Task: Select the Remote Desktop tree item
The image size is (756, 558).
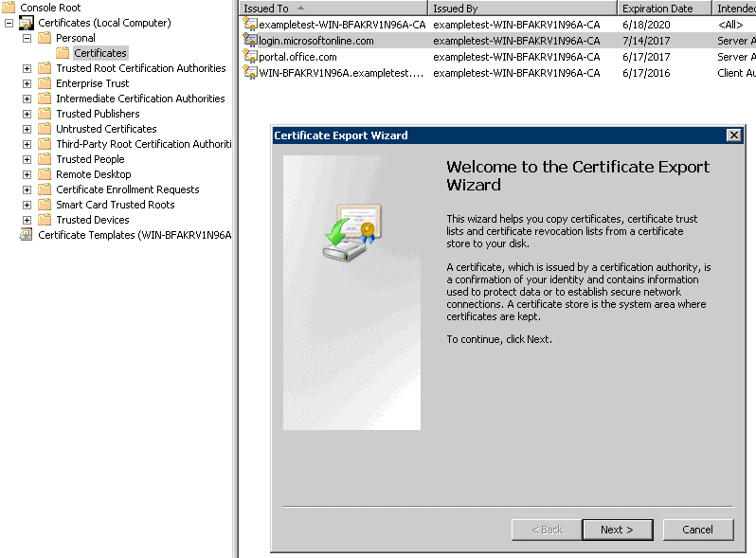Action: pos(94,174)
